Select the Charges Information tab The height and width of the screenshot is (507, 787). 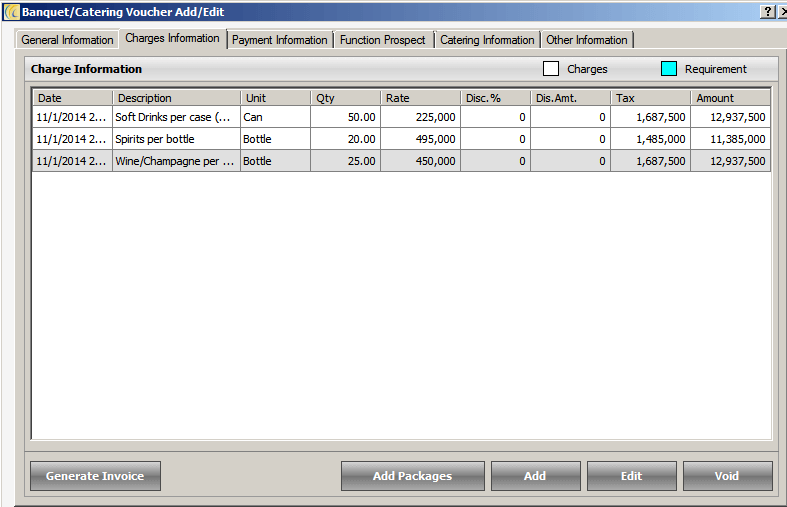coord(172,39)
